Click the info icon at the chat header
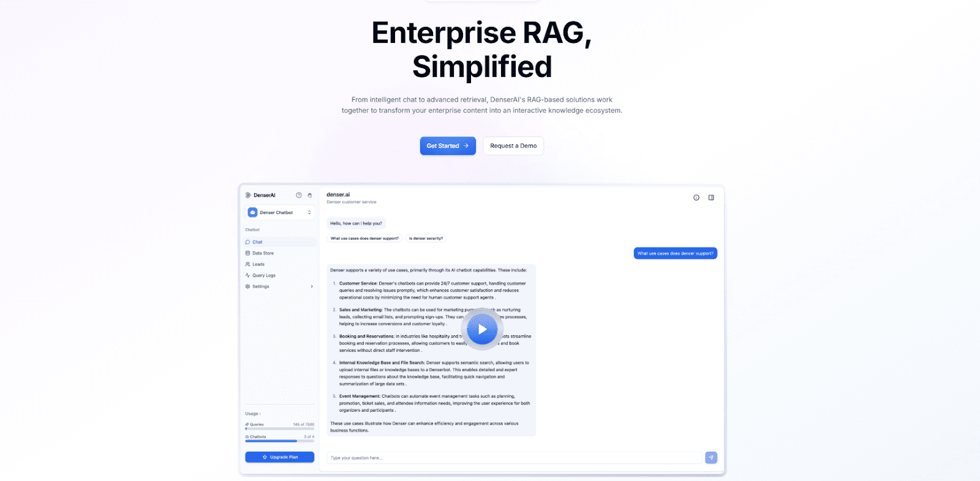Viewport: 980px width, 481px height. (696, 198)
